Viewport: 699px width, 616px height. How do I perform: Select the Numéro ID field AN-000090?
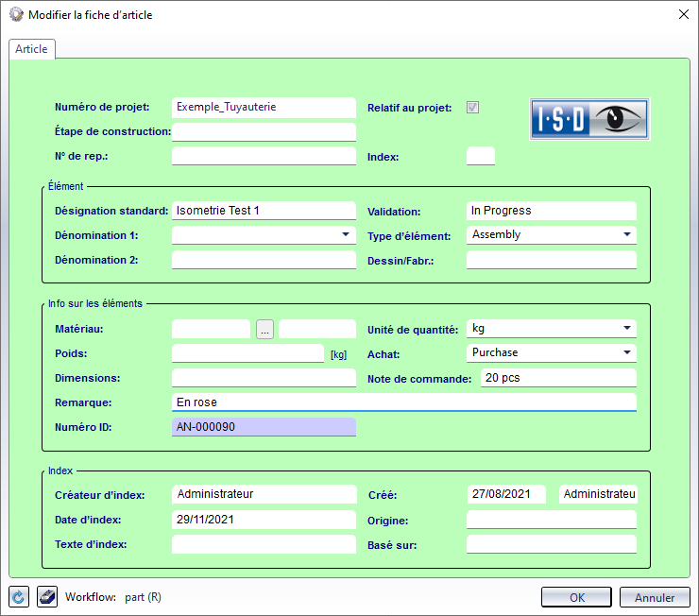(264, 427)
